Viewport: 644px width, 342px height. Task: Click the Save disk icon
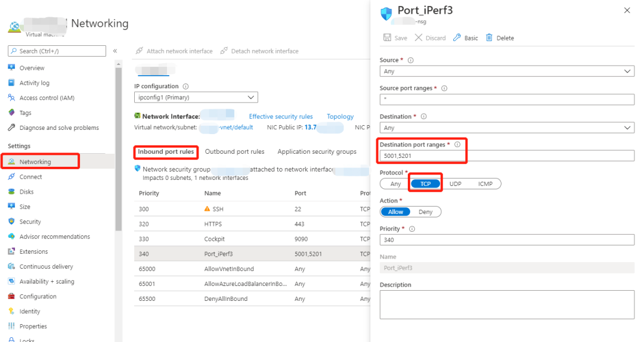tap(387, 38)
